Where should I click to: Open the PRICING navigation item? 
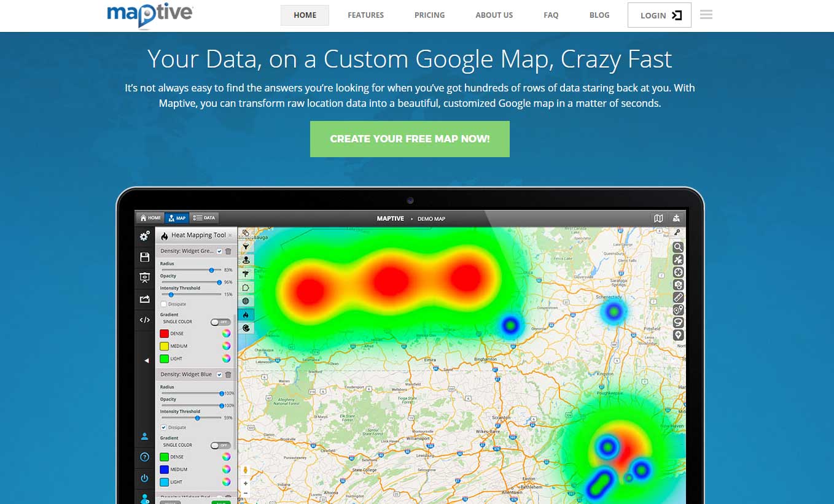click(429, 15)
